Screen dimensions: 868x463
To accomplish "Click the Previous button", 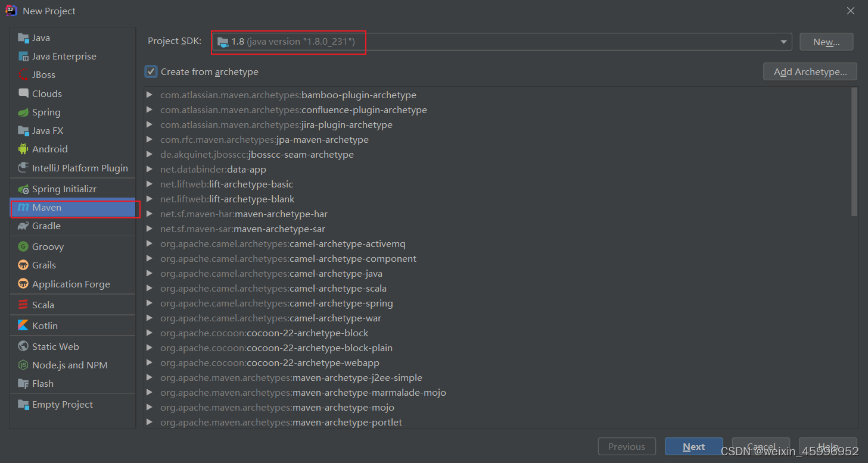I will tap(627, 446).
